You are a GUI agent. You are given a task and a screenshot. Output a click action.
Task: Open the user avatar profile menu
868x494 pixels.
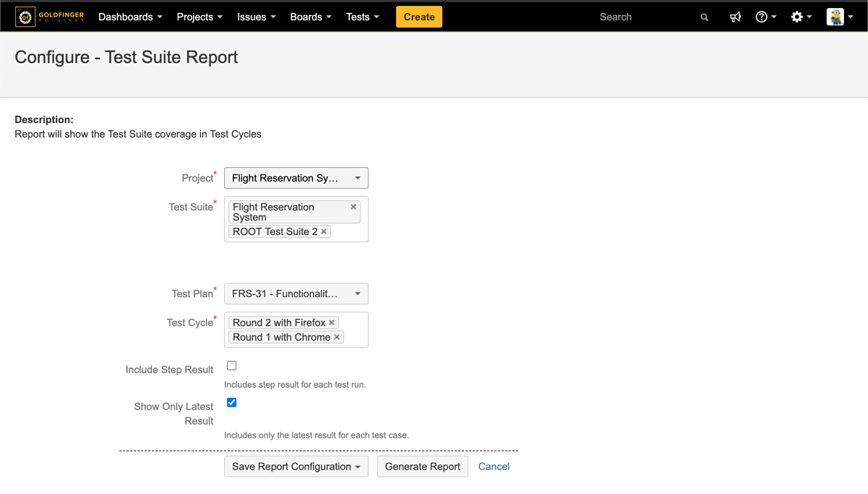pos(839,17)
